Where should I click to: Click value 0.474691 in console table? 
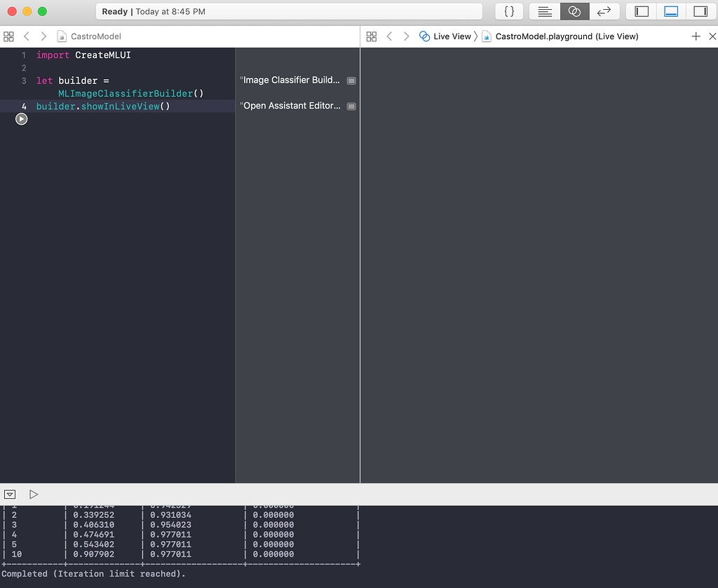point(93,535)
